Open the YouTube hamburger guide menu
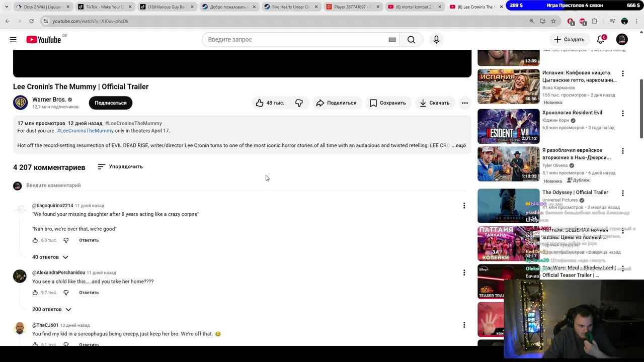Screen dimensions: 644x362 point(13,40)
